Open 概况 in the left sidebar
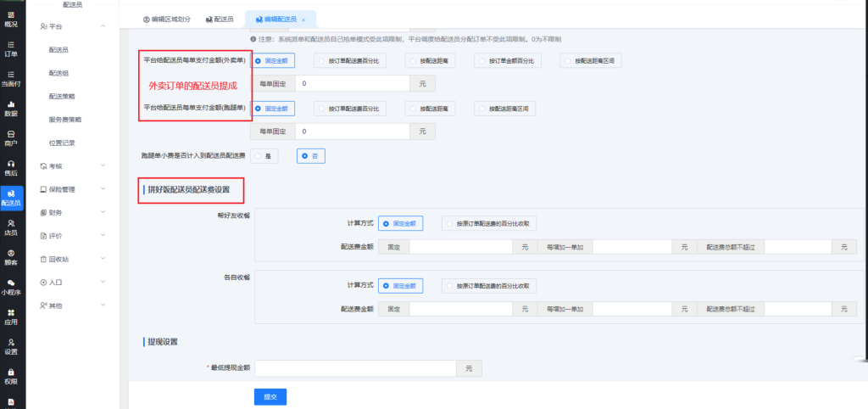868x409 pixels. 11,19
